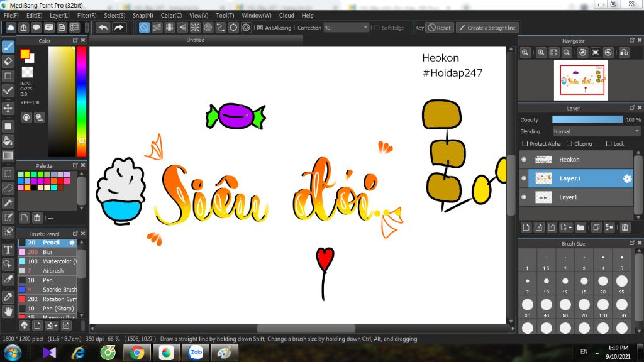
Task: Click the Undo arrow in toolbar
Action: coord(103,28)
